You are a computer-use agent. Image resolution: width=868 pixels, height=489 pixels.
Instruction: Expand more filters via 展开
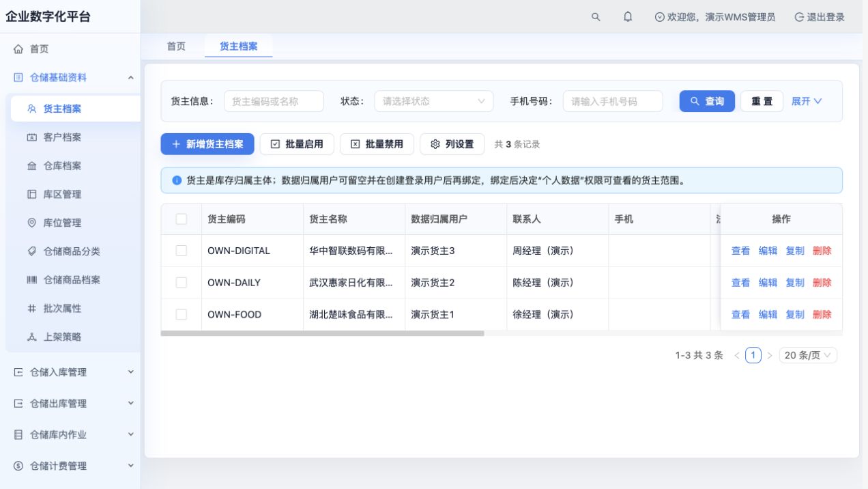click(807, 101)
